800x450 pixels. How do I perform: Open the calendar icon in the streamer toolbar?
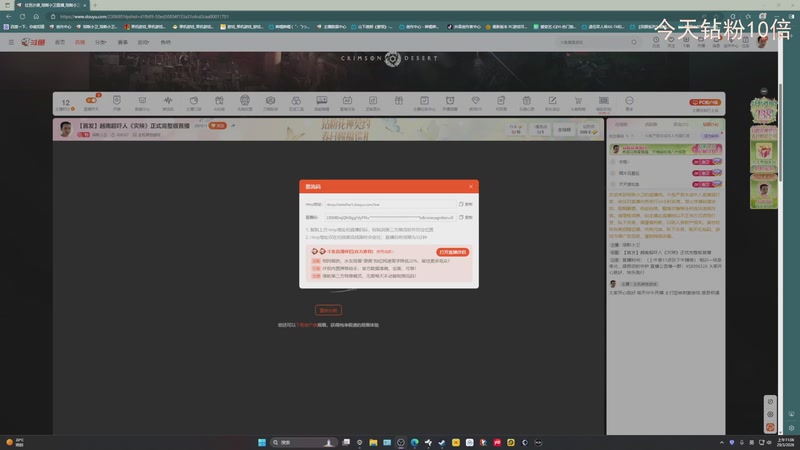347,101
